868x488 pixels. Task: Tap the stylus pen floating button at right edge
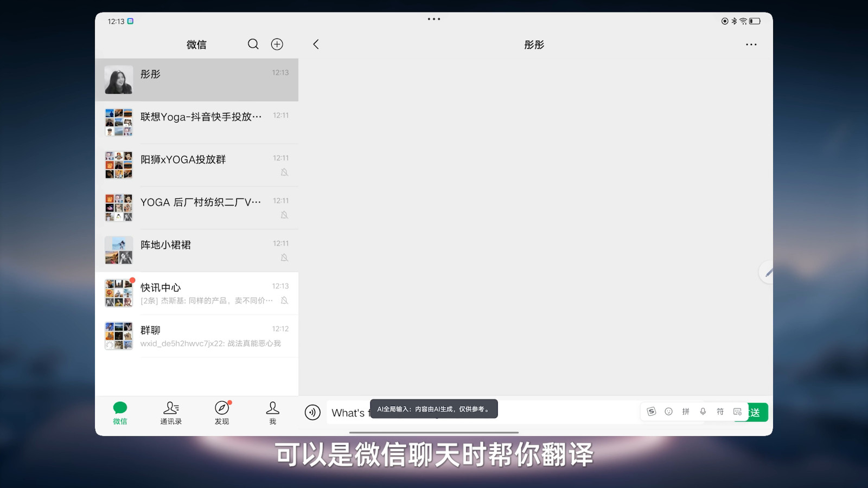coord(766,272)
